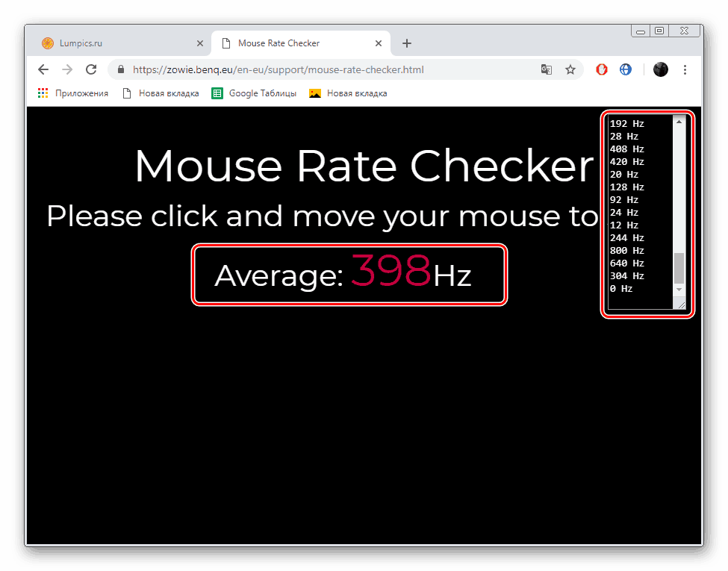Click the padlock site security icon

[121, 69]
